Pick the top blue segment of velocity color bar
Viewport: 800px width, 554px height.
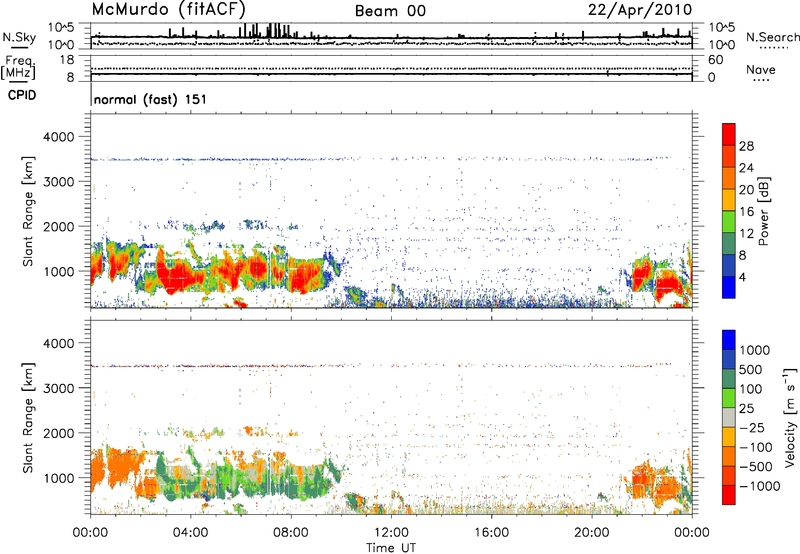729,340
